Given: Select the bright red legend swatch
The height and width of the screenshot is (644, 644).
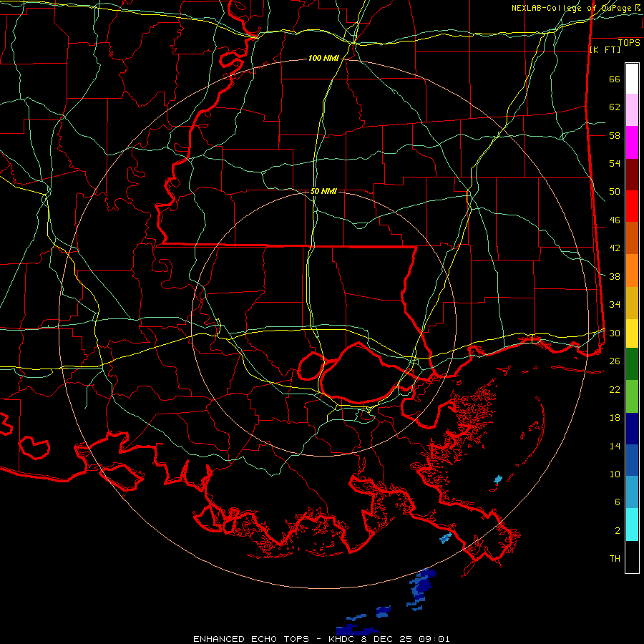Looking at the screenshot, I should [632, 206].
